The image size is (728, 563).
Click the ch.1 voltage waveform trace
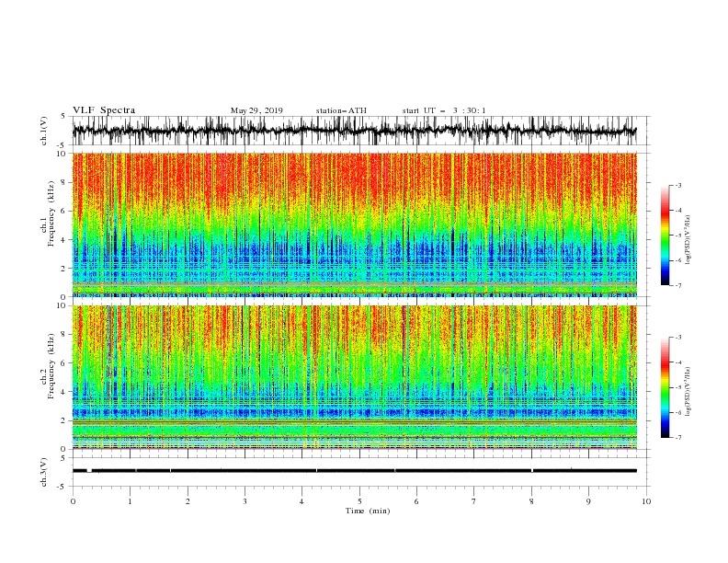(355, 131)
